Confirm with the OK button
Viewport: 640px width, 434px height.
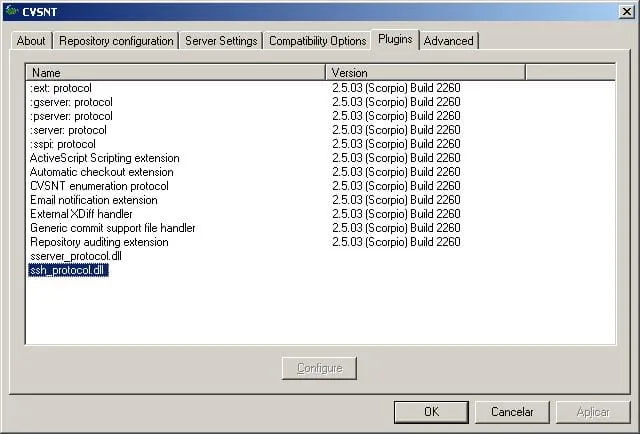pyautogui.click(x=431, y=412)
